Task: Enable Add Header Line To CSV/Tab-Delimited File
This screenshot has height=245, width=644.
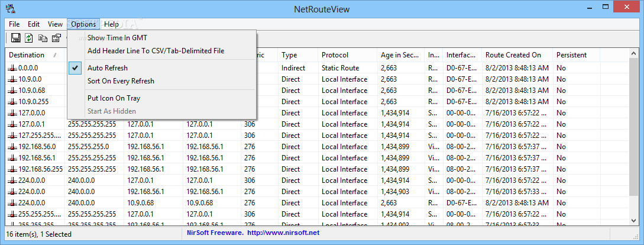Action: pos(162,51)
